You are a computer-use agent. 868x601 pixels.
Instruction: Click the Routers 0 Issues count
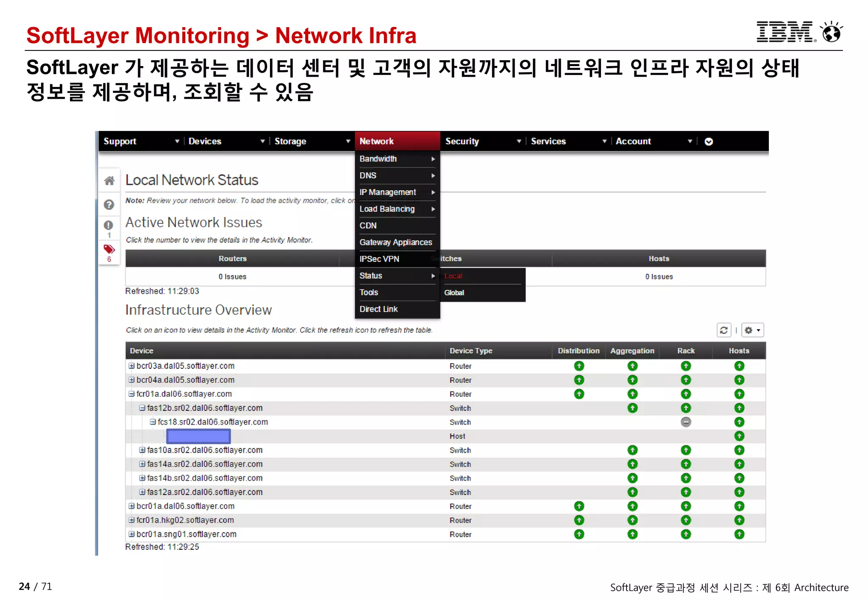pyautogui.click(x=232, y=277)
